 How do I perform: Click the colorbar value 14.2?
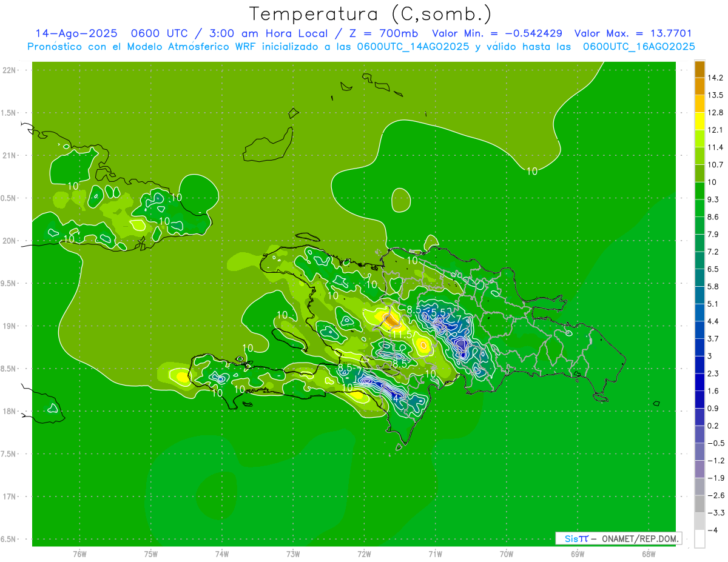[x=716, y=78]
